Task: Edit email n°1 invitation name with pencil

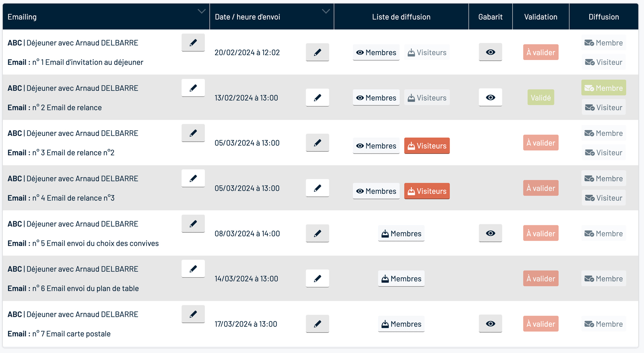Action: coord(193,43)
